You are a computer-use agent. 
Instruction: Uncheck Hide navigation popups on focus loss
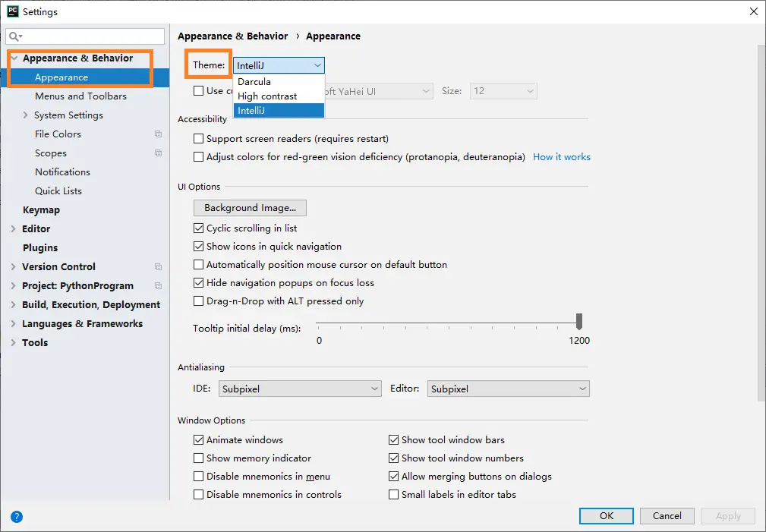(198, 283)
